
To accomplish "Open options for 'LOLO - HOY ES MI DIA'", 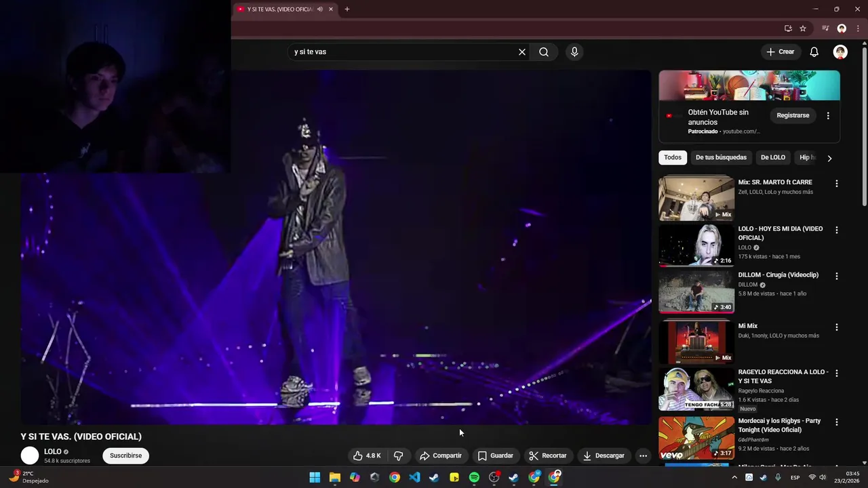I will point(836,230).
